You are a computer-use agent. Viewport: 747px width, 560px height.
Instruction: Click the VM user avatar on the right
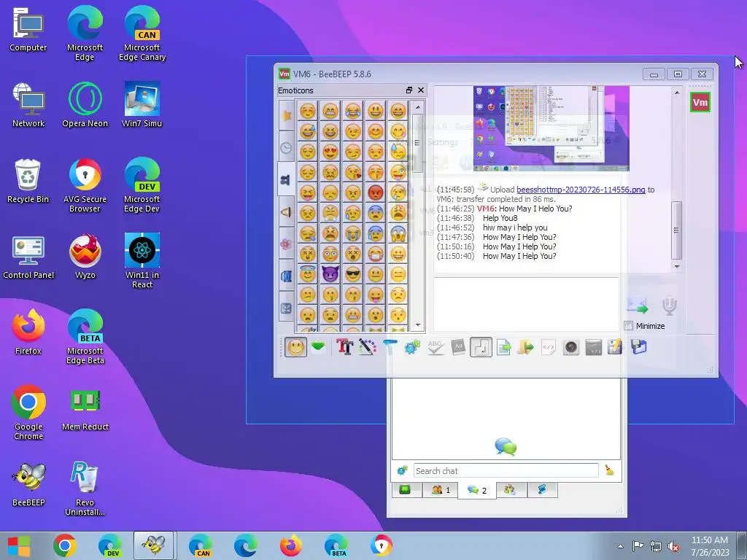tap(700, 102)
